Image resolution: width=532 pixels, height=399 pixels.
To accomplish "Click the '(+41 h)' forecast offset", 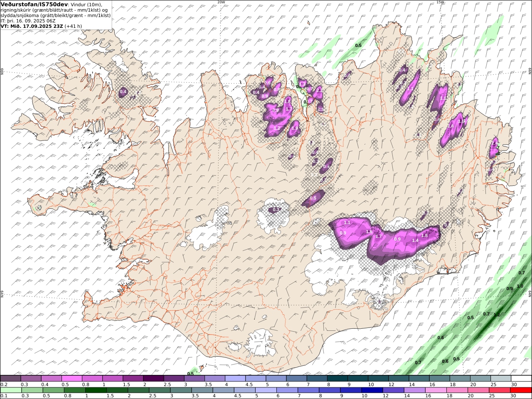I will coord(73,26).
